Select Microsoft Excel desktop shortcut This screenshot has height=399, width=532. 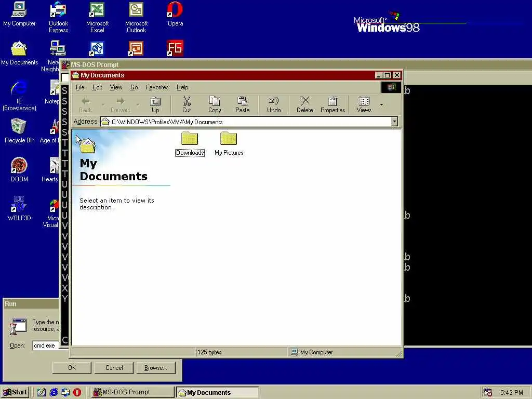[x=97, y=17]
